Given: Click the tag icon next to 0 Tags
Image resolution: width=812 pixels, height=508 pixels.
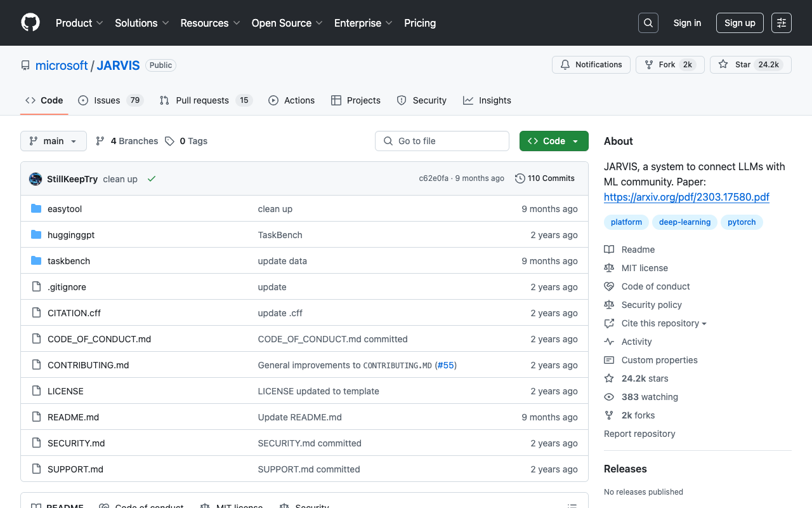Looking at the screenshot, I should click(x=169, y=141).
